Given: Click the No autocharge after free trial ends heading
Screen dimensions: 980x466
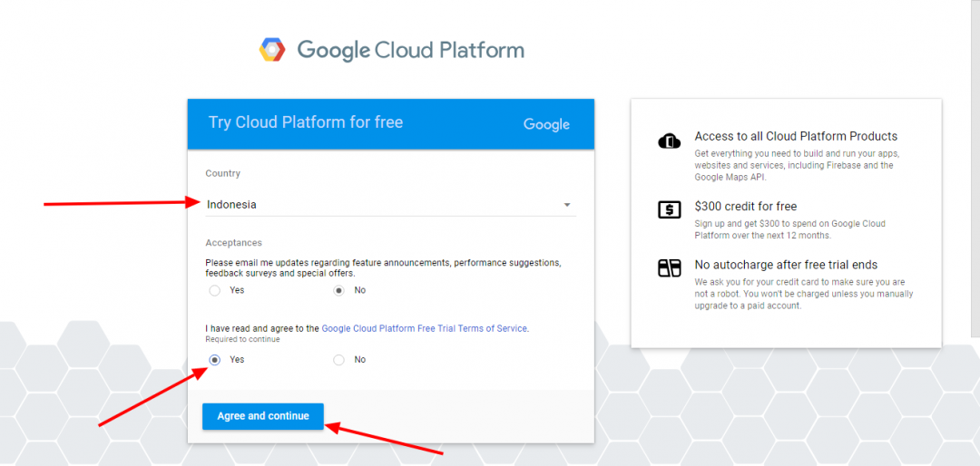Looking at the screenshot, I should click(x=786, y=265).
